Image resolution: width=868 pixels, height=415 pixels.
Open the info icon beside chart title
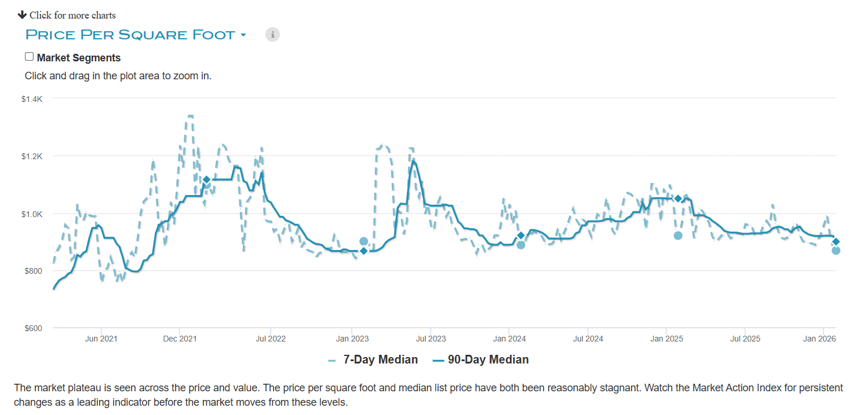point(272,35)
